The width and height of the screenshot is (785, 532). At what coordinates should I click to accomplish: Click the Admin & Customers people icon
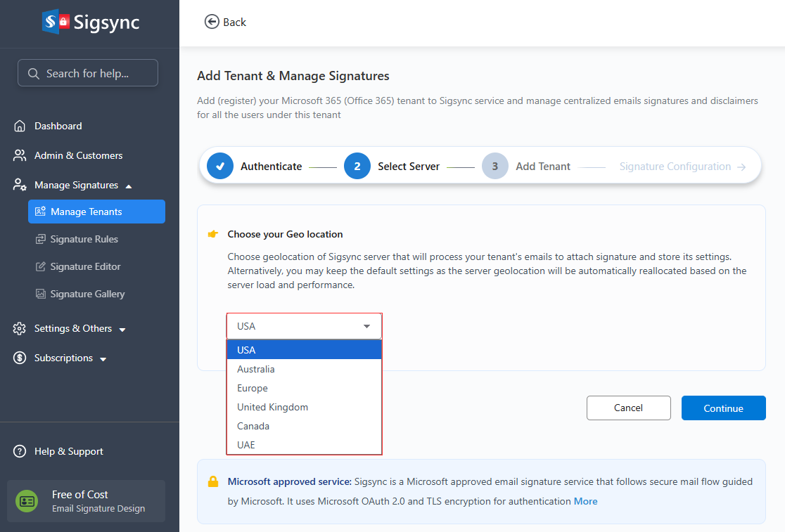click(20, 155)
